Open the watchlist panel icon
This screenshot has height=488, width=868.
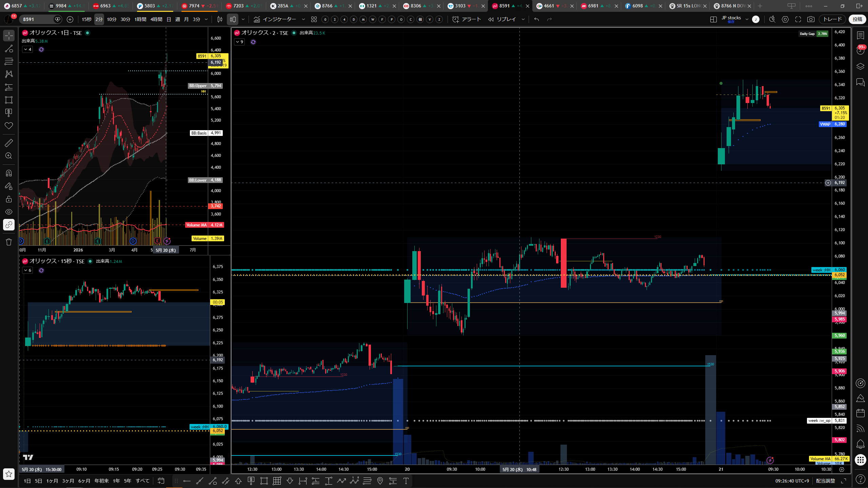(861, 35)
